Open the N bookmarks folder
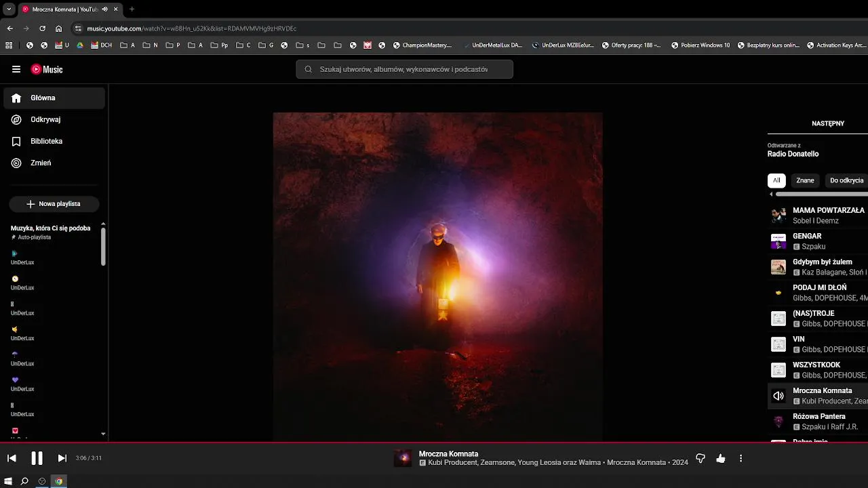Image resolution: width=868 pixels, height=488 pixels. tap(150, 45)
